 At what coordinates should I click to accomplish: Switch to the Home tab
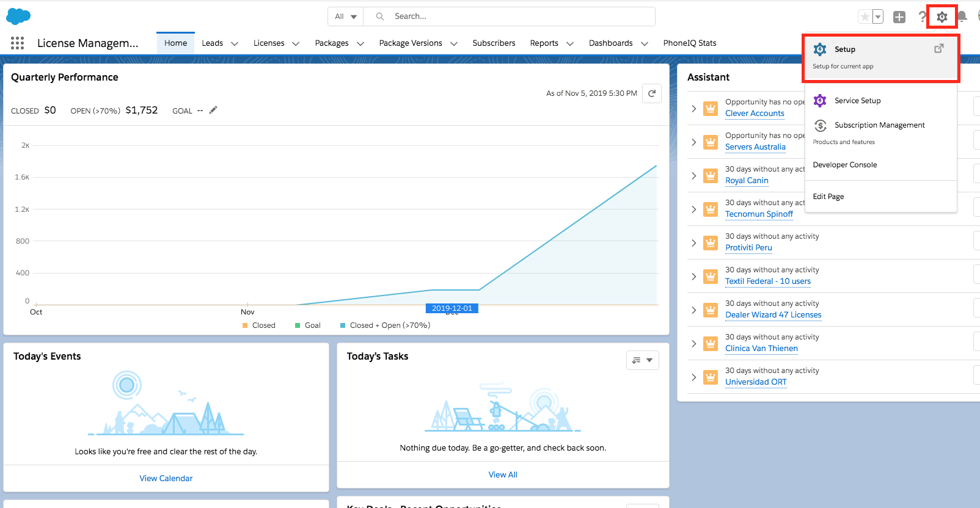[x=175, y=43]
